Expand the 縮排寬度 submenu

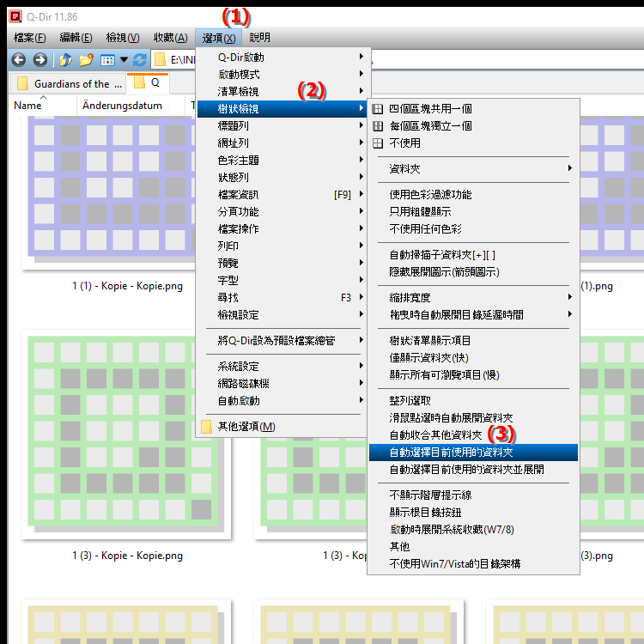(473, 298)
